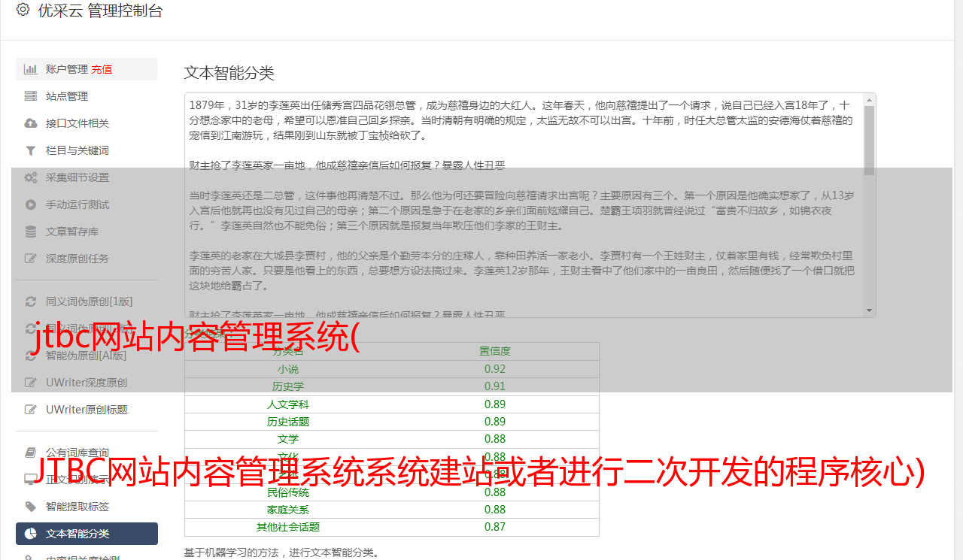Click the tag icon for 智能提取标签
Screen dimensions: 963x560
coord(31,507)
